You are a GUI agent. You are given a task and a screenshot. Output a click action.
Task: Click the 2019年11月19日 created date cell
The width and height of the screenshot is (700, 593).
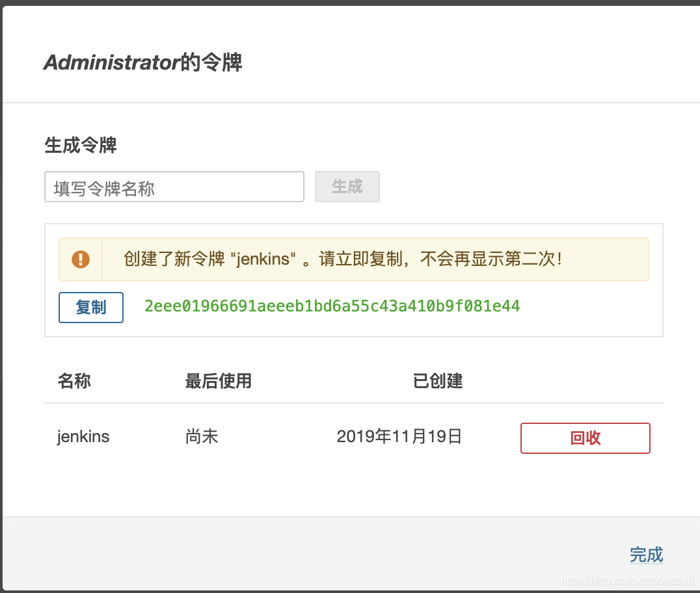click(x=399, y=436)
